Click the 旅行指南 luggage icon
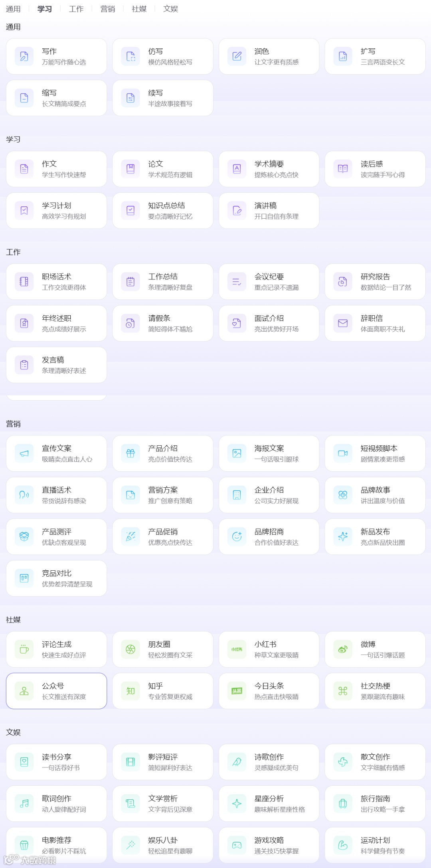This screenshot has width=431, height=868. (343, 803)
